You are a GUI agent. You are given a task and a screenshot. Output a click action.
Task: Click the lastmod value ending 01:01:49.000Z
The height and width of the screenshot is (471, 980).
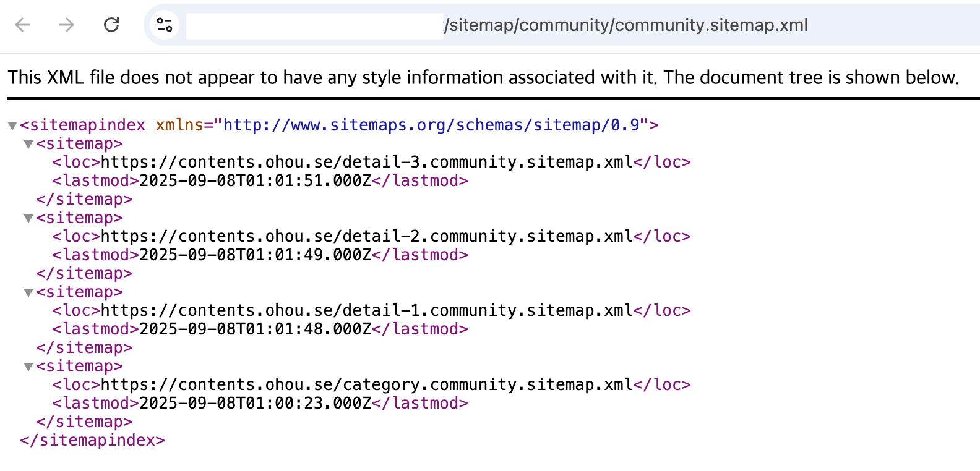pos(255,255)
